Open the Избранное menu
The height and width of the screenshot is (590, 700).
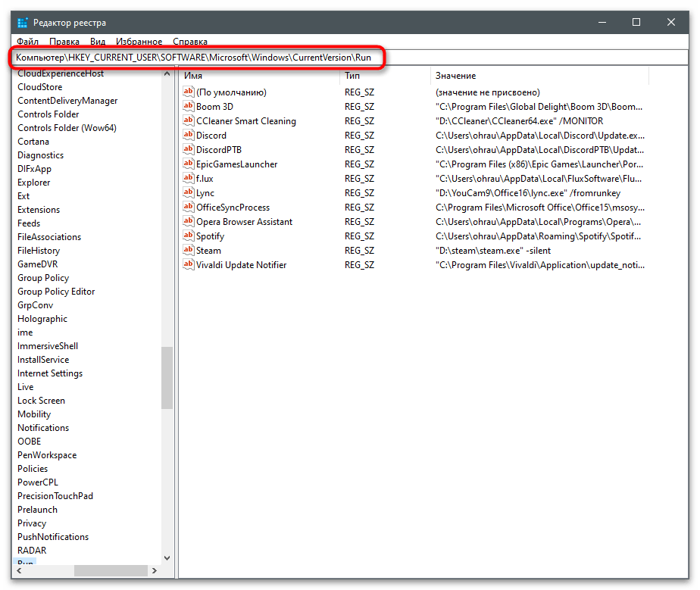pyautogui.click(x=139, y=42)
